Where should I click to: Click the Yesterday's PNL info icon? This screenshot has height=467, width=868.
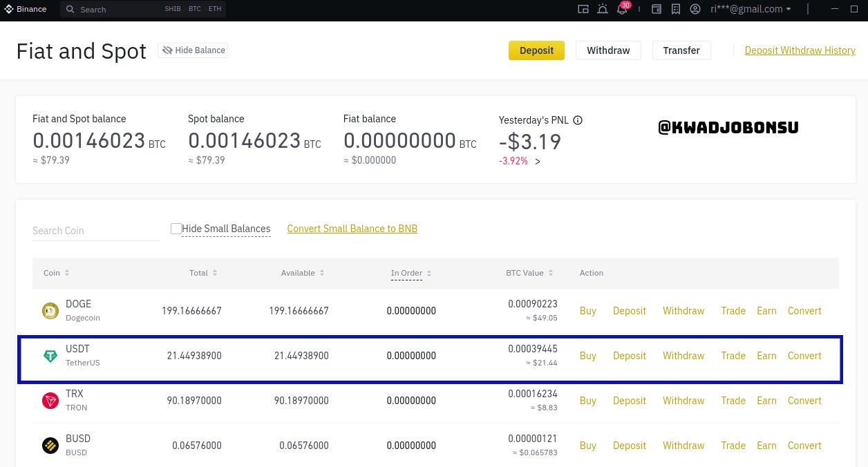(578, 120)
